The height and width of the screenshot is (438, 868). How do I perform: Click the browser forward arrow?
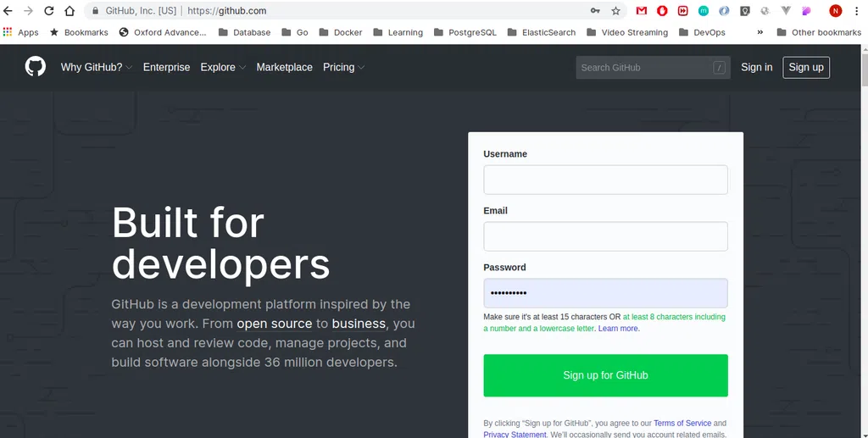pos(28,10)
